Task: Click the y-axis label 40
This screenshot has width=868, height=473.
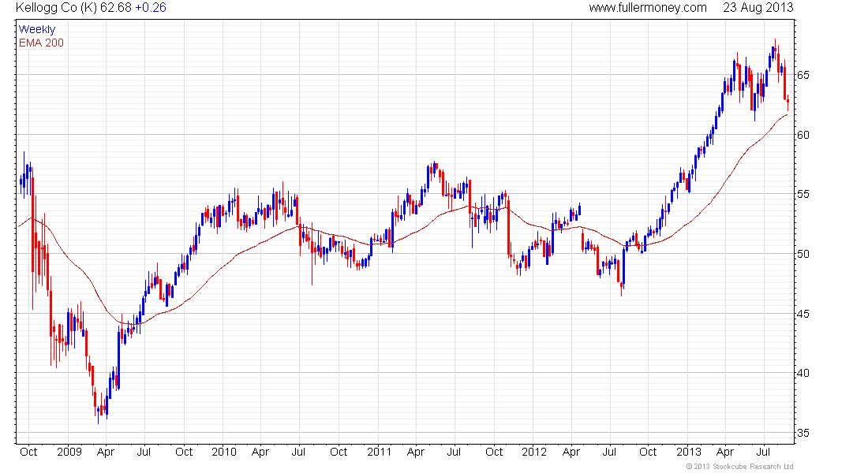Action: coord(803,373)
